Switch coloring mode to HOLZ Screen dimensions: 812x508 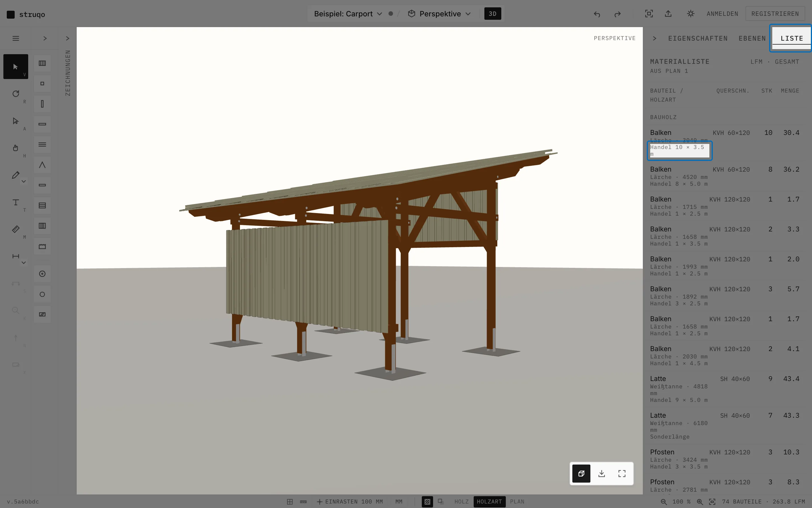[461, 502]
